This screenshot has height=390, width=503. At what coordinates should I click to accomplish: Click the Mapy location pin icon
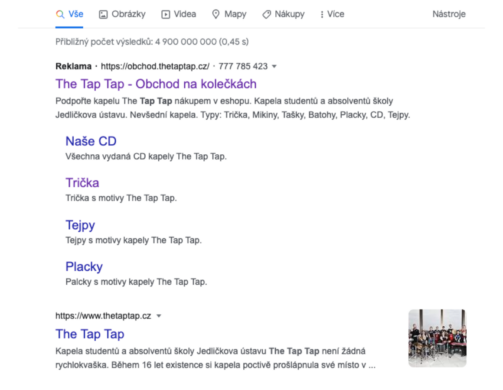[x=216, y=14]
